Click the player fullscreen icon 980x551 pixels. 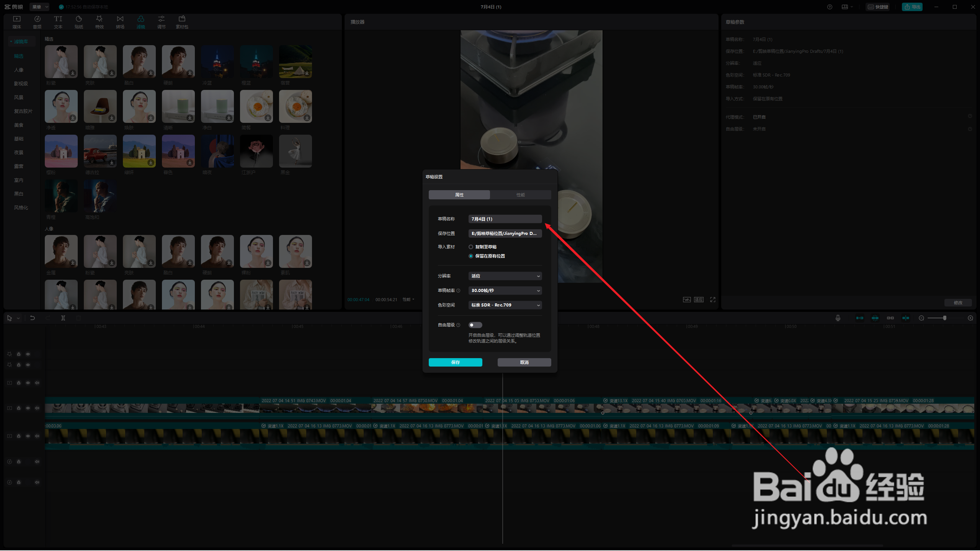[712, 300]
